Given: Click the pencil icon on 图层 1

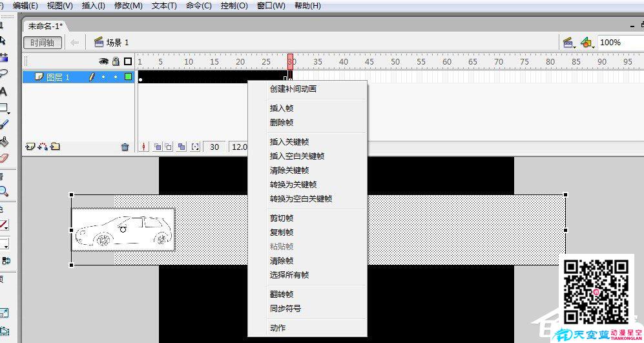Looking at the screenshot, I should point(92,77).
